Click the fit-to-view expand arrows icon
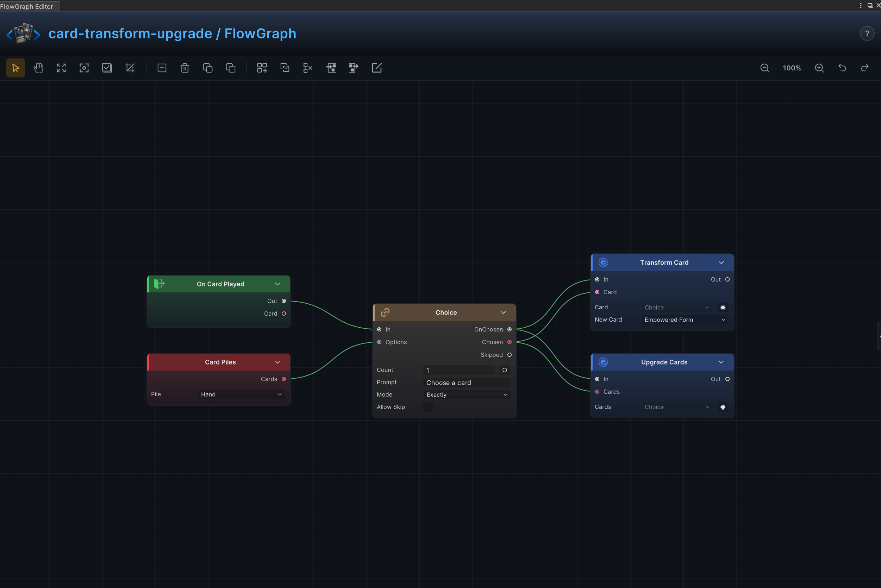 click(x=61, y=68)
